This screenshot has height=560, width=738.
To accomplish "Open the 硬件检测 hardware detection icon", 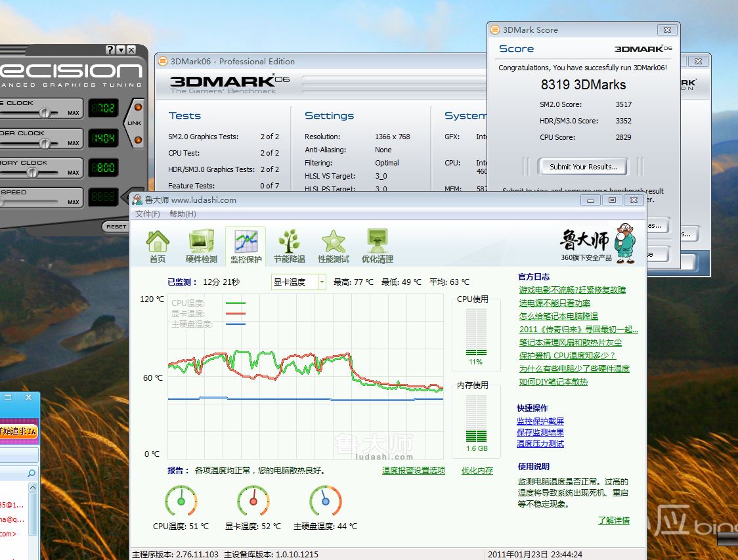I will pyautogui.click(x=202, y=247).
